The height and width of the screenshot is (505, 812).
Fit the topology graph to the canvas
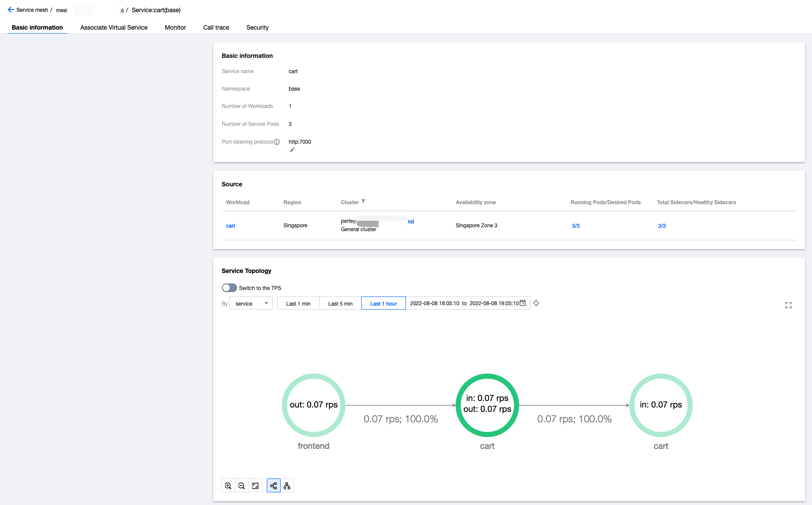point(255,486)
